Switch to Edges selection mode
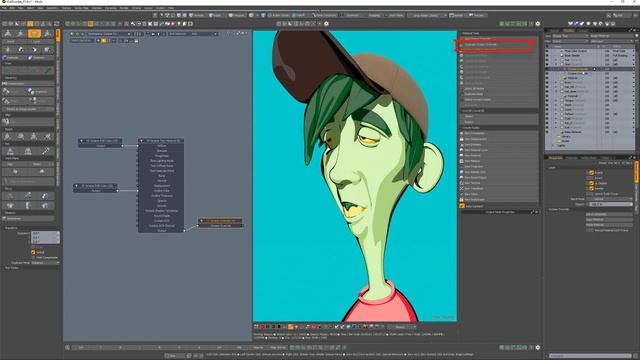 point(216,15)
